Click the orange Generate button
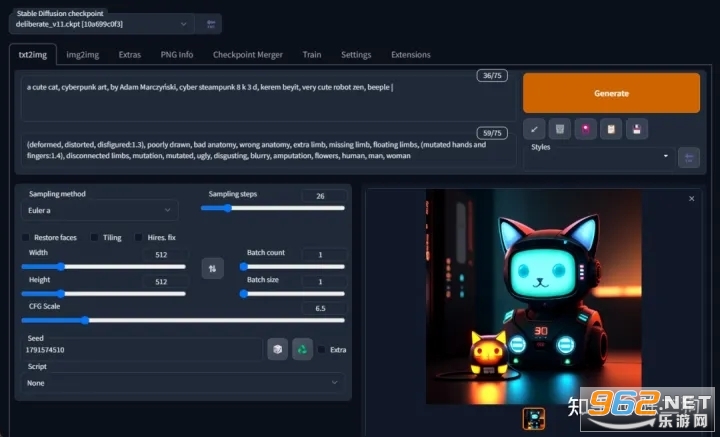Image resolution: width=720 pixels, height=437 pixels. [611, 93]
